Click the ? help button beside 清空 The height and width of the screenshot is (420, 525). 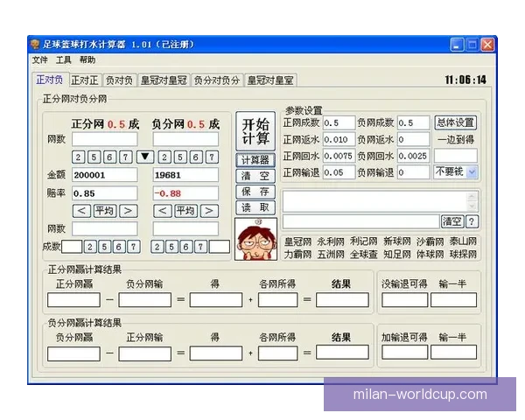(472, 221)
